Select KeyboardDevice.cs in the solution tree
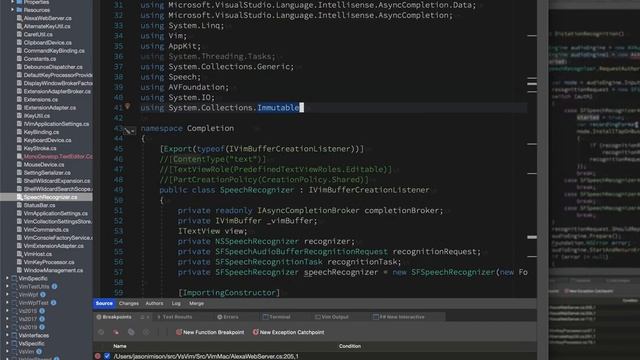640x360 pixels. click(47, 140)
